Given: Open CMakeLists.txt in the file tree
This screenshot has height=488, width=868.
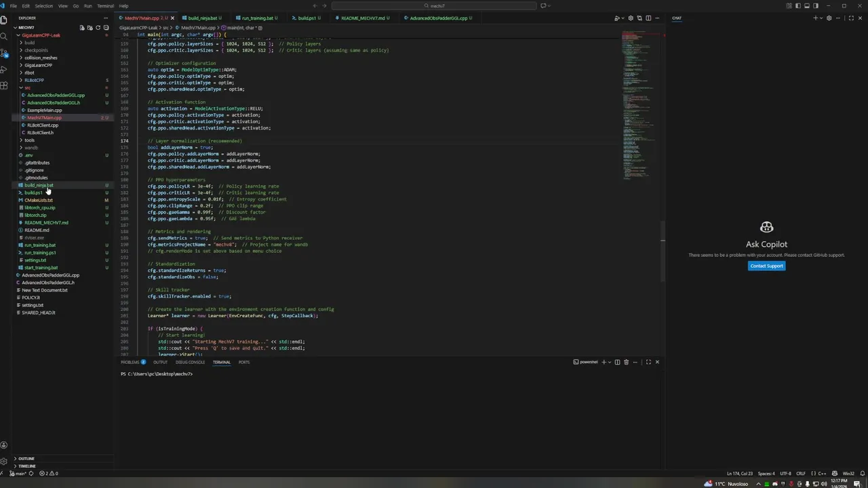Looking at the screenshot, I should click(x=39, y=201).
